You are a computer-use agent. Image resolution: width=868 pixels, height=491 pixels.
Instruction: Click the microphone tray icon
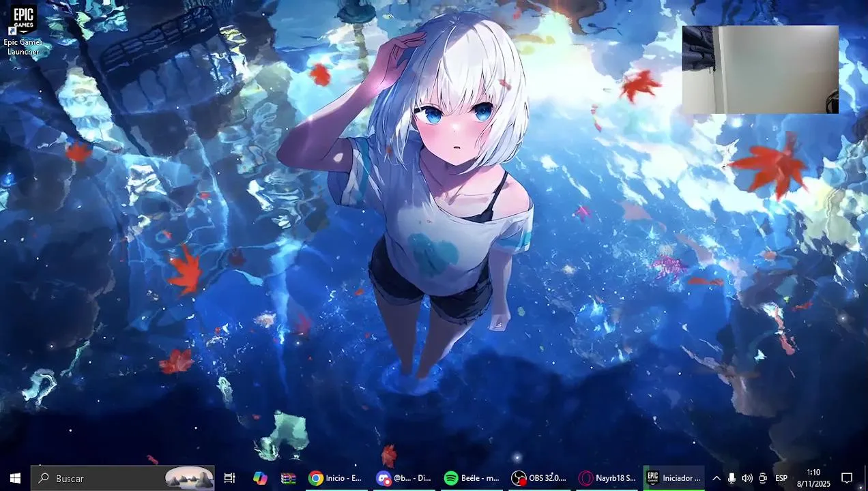click(x=732, y=478)
